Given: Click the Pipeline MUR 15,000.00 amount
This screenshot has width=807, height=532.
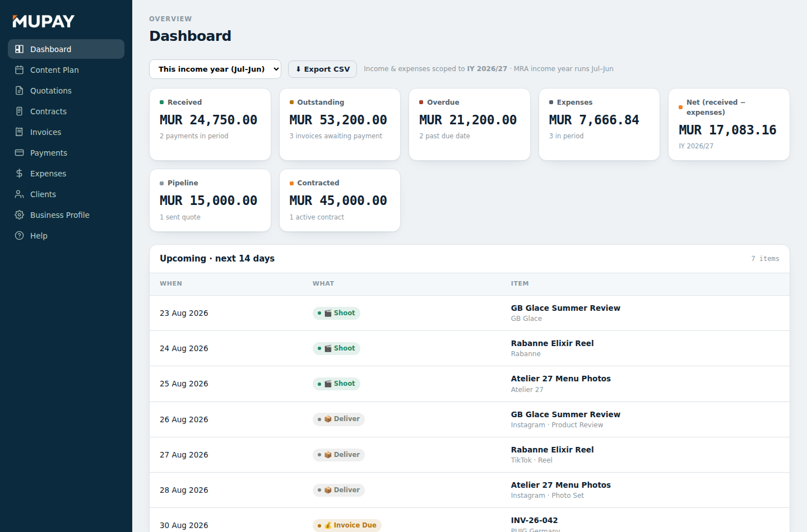Looking at the screenshot, I should [208, 200].
